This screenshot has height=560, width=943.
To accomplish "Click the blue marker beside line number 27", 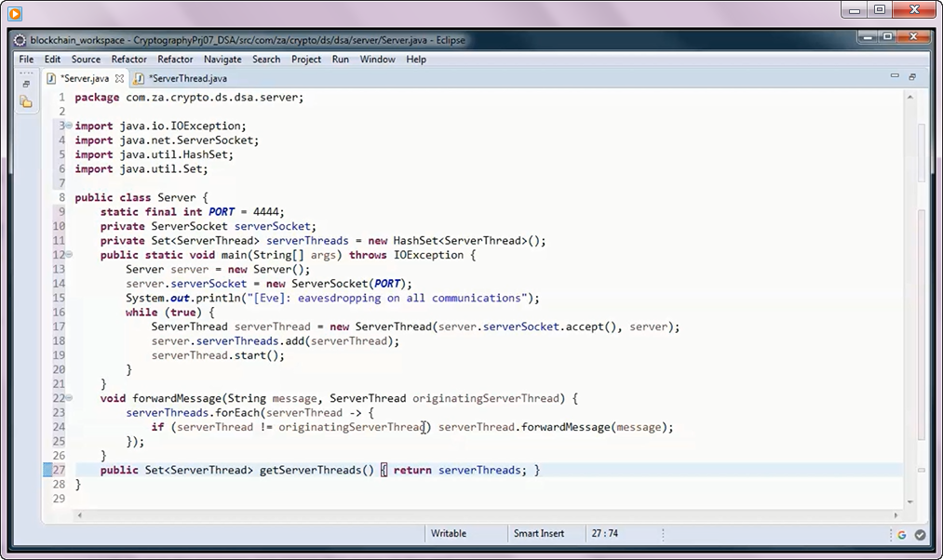I will click(47, 470).
